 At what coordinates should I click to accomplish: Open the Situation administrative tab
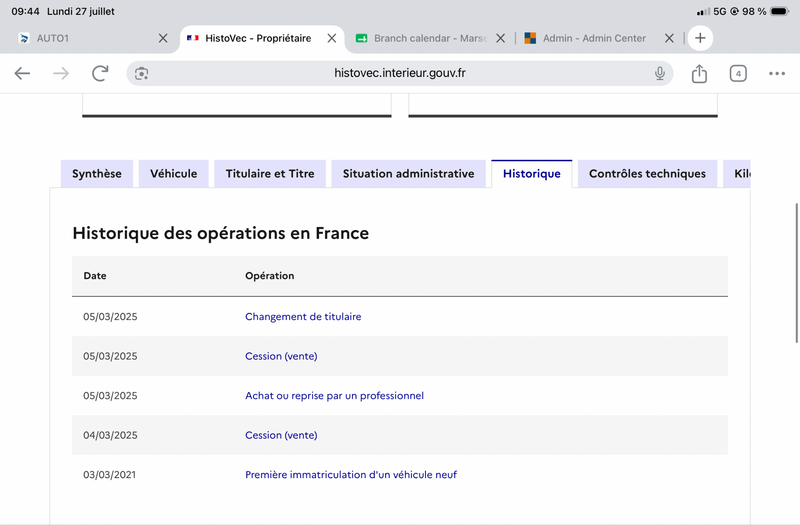[x=409, y=173]
